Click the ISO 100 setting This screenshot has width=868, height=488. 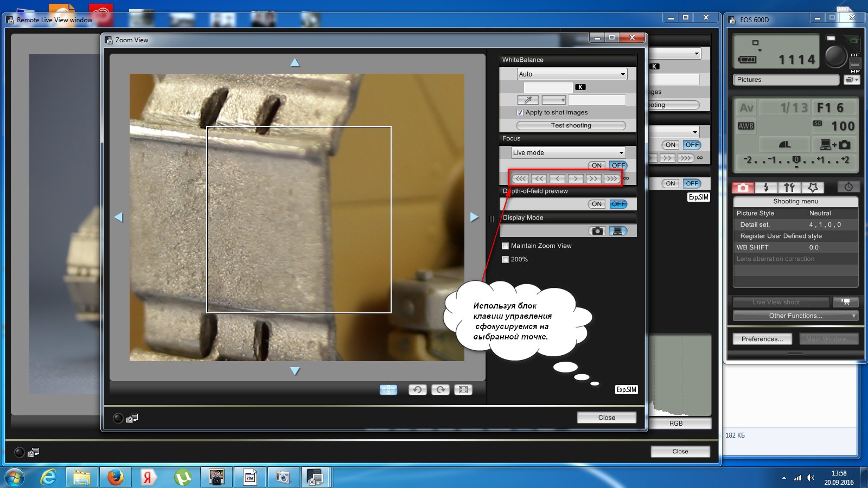(834, 126)
